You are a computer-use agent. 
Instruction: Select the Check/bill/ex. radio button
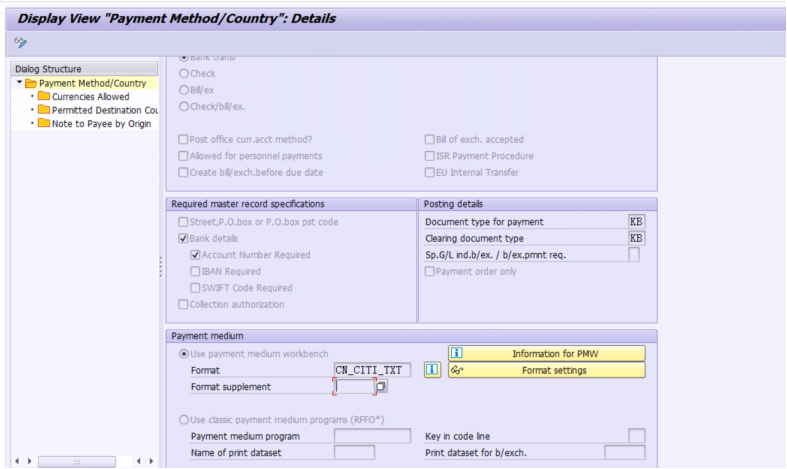point(184,106)
